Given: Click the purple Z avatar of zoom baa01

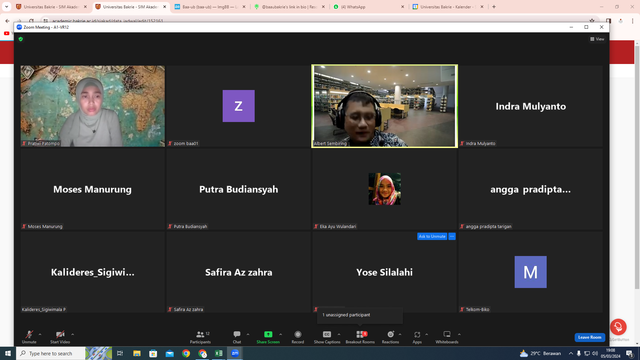Looking at the screenshot, I should (238, 106).
